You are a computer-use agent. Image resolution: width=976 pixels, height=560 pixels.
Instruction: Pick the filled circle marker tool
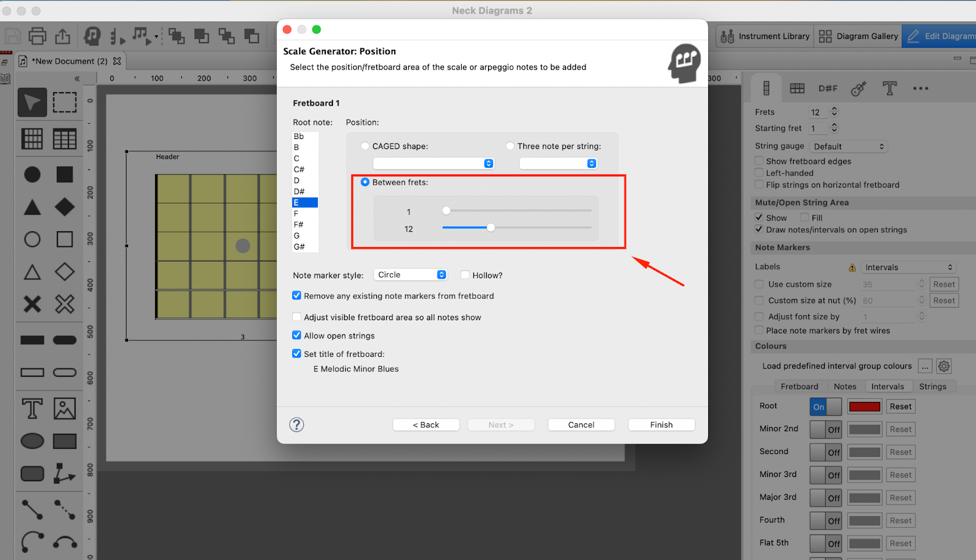coord(32,174)
